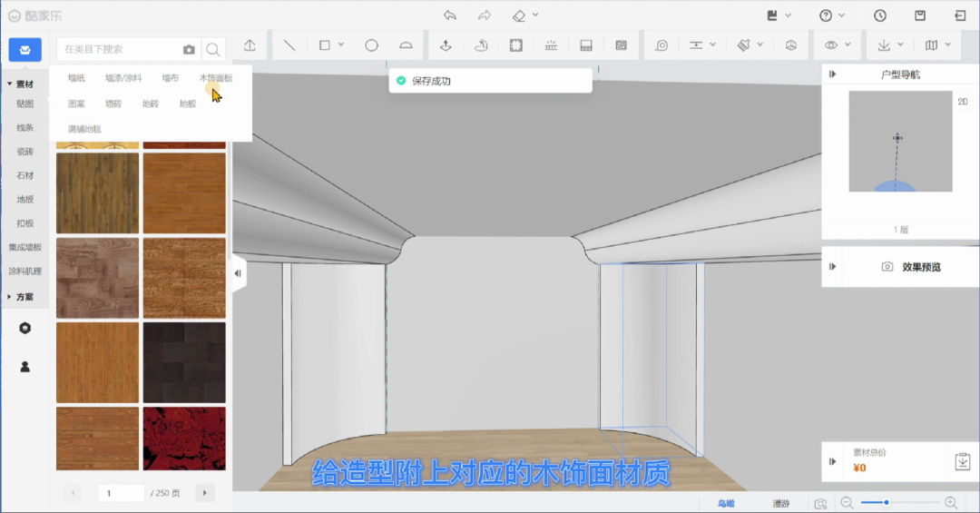Open the paint brush dropdown arrow
This screenshot has width=980, height=513.
tap(760, 45)
